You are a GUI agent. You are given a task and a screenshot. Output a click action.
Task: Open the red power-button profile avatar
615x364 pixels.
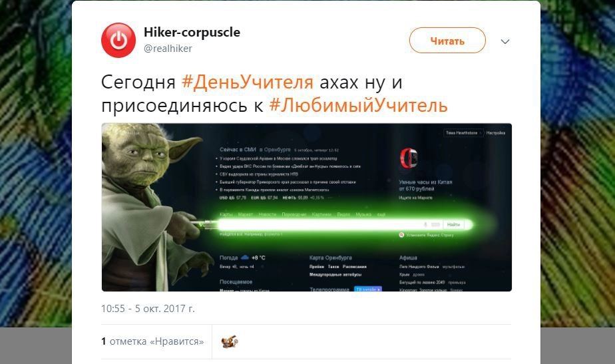(x=118, y=40)
